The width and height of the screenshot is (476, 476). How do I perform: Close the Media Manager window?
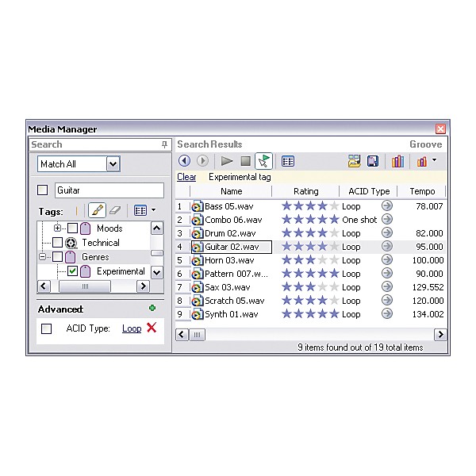pos(440,129)
